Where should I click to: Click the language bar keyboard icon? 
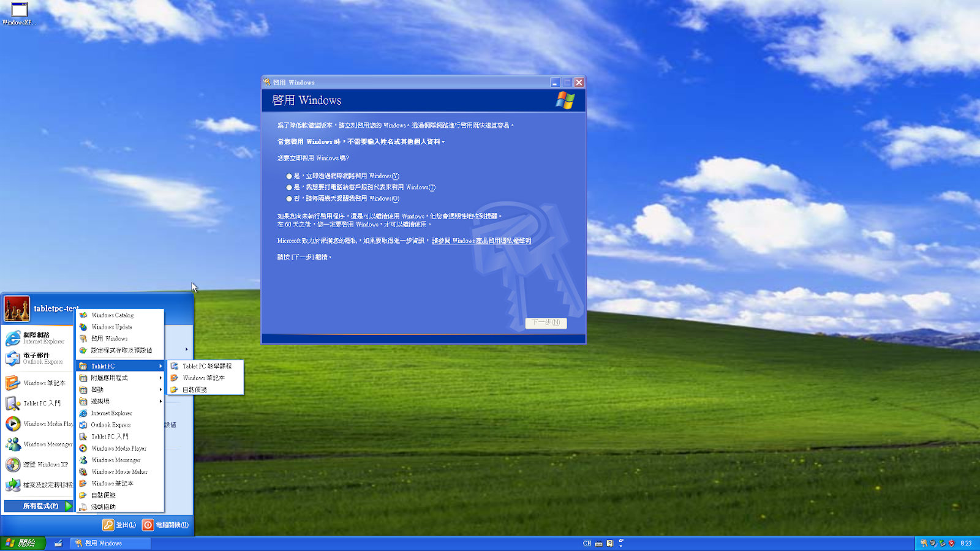(x=598, y=544)
